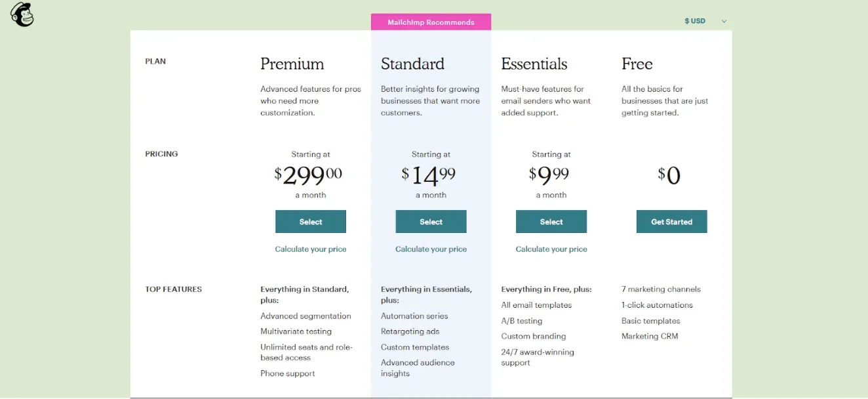Click the Phone support feature text
Viewport: 868px width, 399px height.
tap(287, 373)
